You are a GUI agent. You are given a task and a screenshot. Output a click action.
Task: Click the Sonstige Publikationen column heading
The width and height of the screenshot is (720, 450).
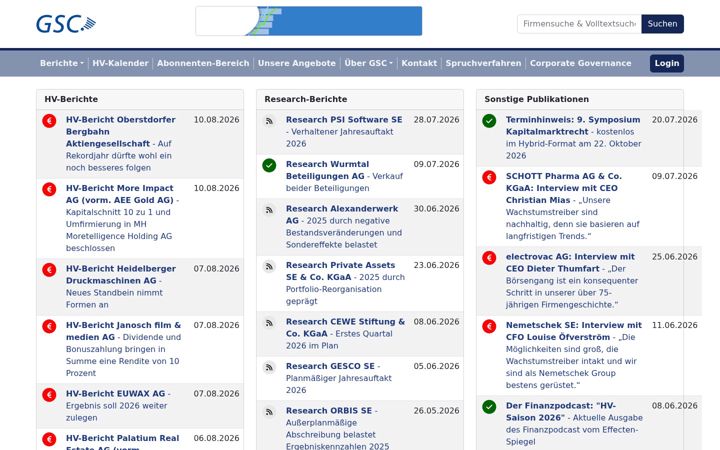[536, 99]
